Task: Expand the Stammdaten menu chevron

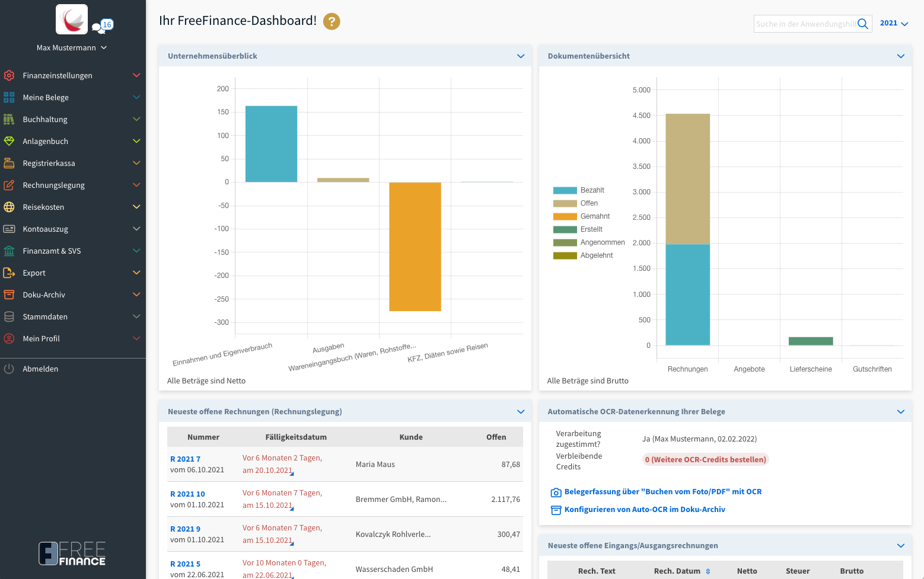Action: pos(136,316)
